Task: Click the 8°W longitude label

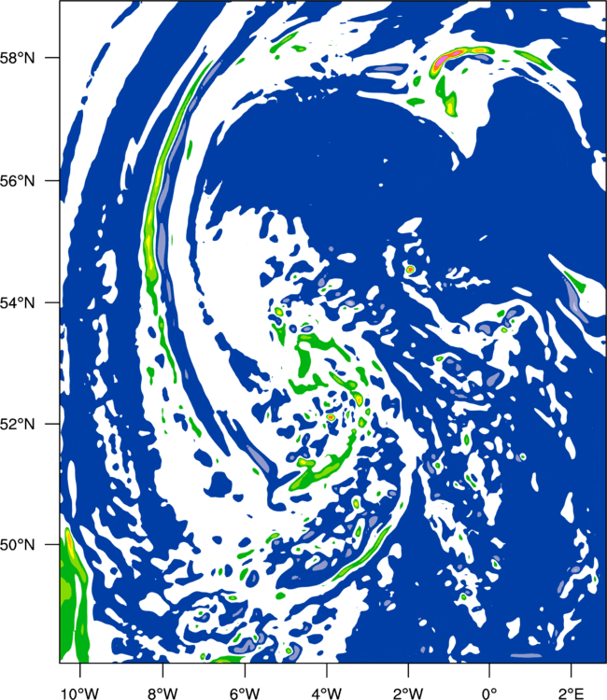Action: 162,693
